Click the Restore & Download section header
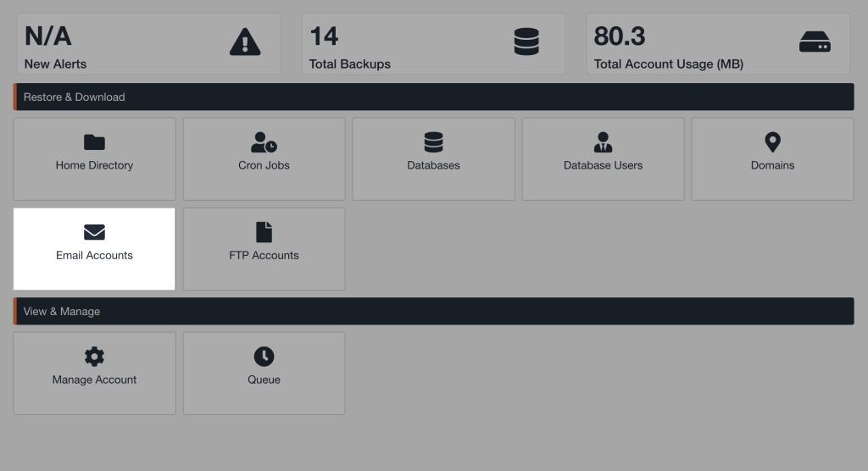Screen dimensions: 868x471 pos(75,97)
